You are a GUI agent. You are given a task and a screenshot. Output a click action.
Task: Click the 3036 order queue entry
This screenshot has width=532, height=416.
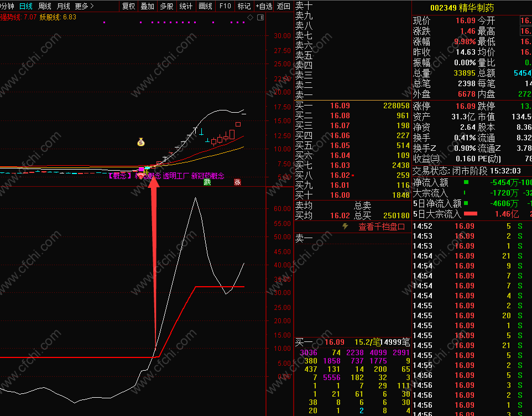coord(309,352)
